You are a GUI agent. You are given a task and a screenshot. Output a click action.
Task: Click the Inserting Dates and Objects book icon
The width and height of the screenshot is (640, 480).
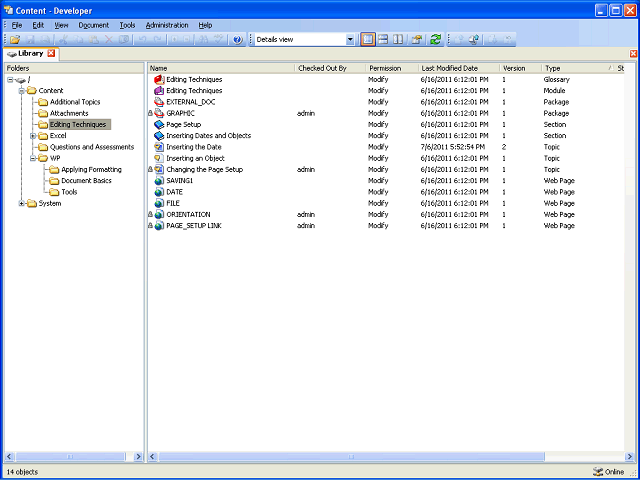(x=159, y=136)
